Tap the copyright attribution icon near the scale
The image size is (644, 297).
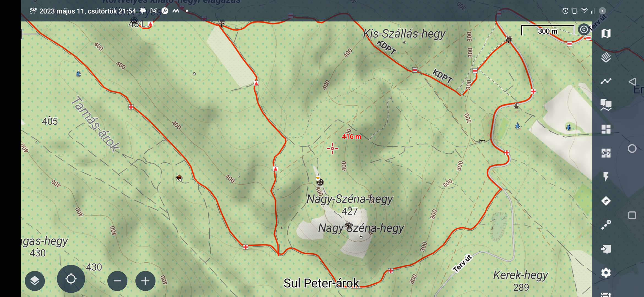[583, 29]
